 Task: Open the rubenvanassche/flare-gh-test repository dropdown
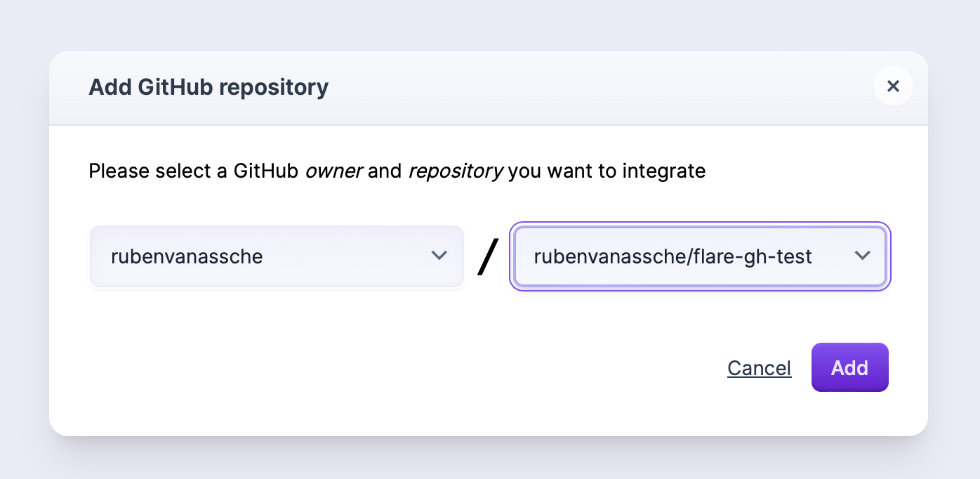pos(700,256)
